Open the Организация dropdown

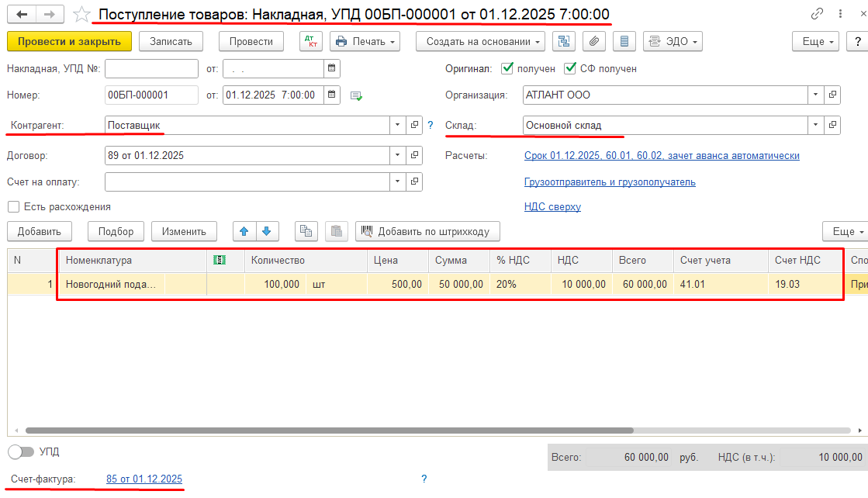814,95
